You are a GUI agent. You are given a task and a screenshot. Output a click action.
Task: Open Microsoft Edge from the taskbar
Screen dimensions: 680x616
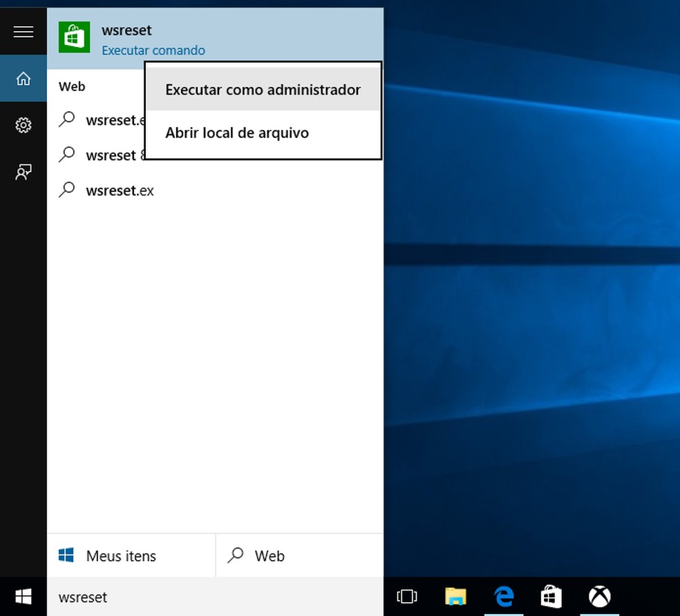504,597
